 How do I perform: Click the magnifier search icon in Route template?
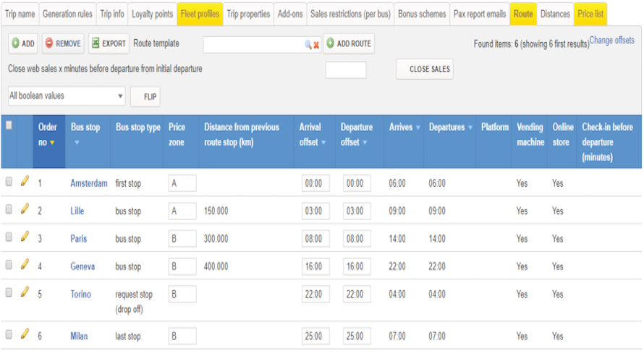point(308,45)
